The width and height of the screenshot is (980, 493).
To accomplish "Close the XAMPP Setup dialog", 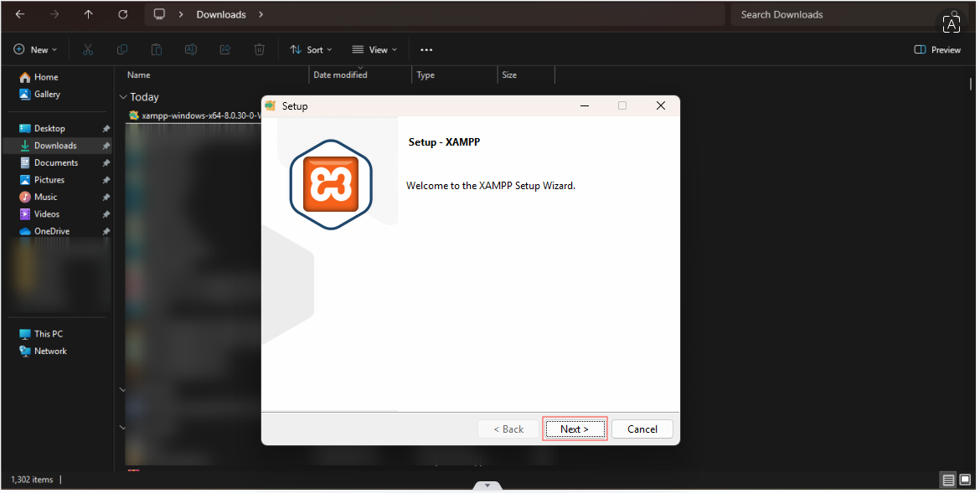I will tap(661, 105).
